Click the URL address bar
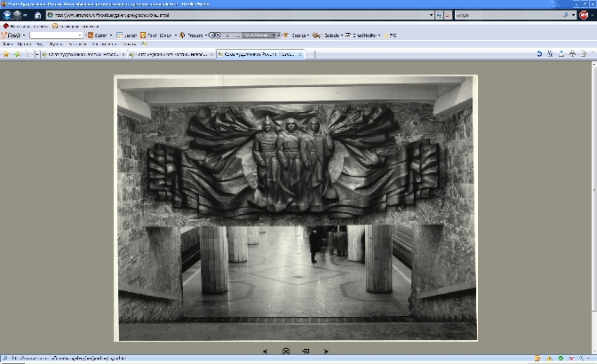 coord(240,15)
